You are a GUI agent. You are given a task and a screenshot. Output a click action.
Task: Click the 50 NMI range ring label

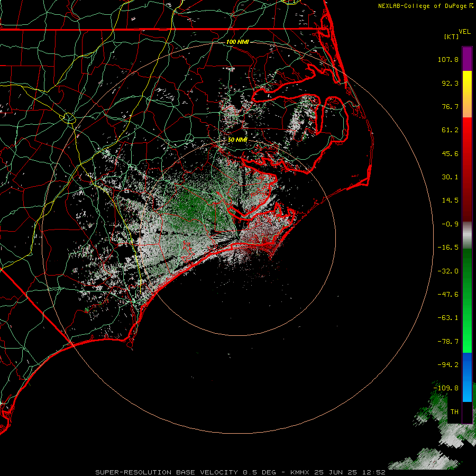[x=237, y=140]
